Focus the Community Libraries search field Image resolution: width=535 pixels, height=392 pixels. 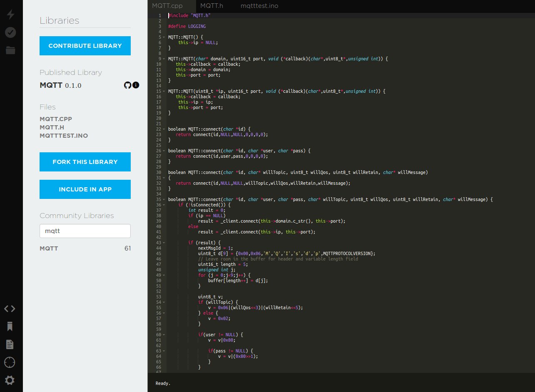pyautogui.click(x=85, y=231)
